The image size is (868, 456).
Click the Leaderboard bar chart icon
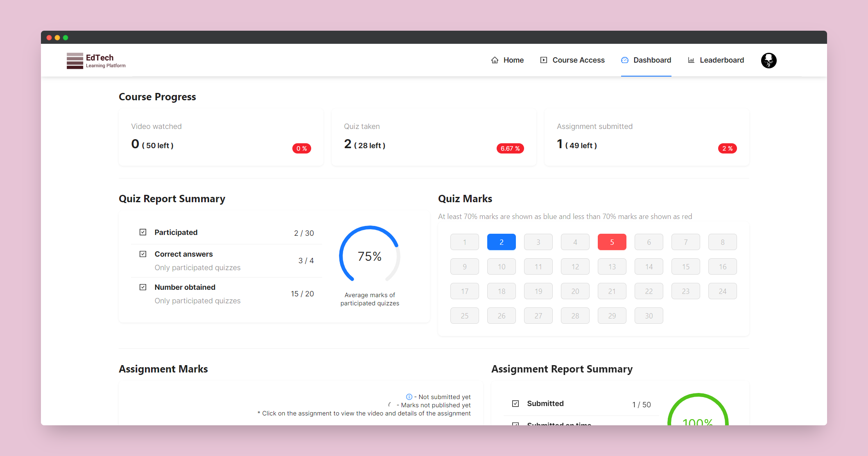click(x=691, y=60)
